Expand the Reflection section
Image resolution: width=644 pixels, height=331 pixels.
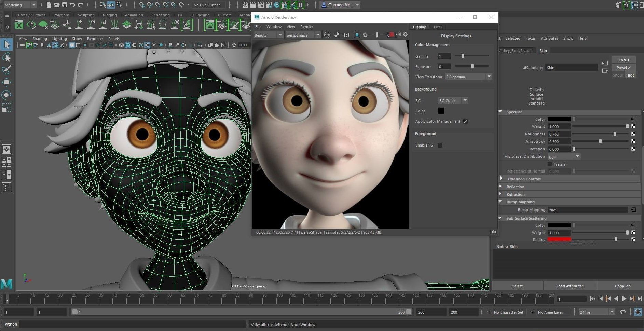click(x=515, y=187)
